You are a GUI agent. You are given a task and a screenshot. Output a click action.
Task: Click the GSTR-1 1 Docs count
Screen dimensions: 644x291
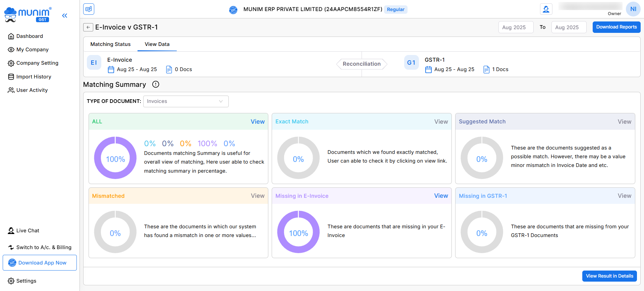point(500,69)
